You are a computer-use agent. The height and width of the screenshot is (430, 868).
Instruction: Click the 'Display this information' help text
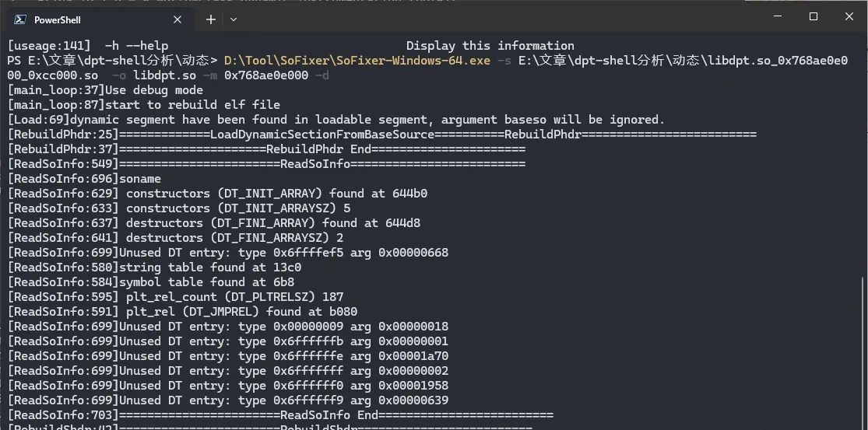click(x=490, y=46)
